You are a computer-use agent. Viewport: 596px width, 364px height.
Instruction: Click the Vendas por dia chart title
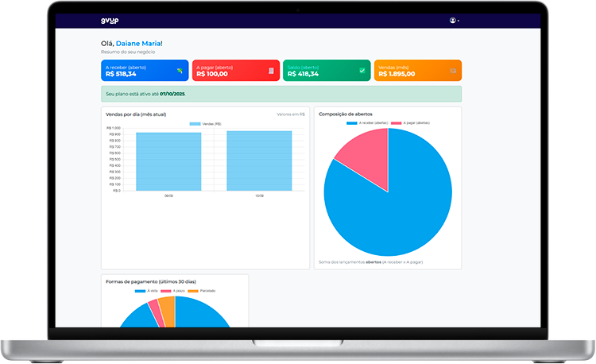(x=136, y=114)
